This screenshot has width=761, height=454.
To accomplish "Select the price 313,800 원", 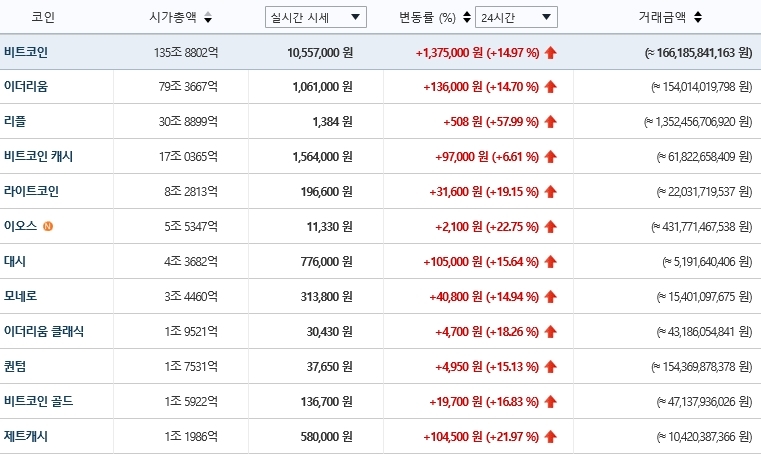I will click(327, 297).
